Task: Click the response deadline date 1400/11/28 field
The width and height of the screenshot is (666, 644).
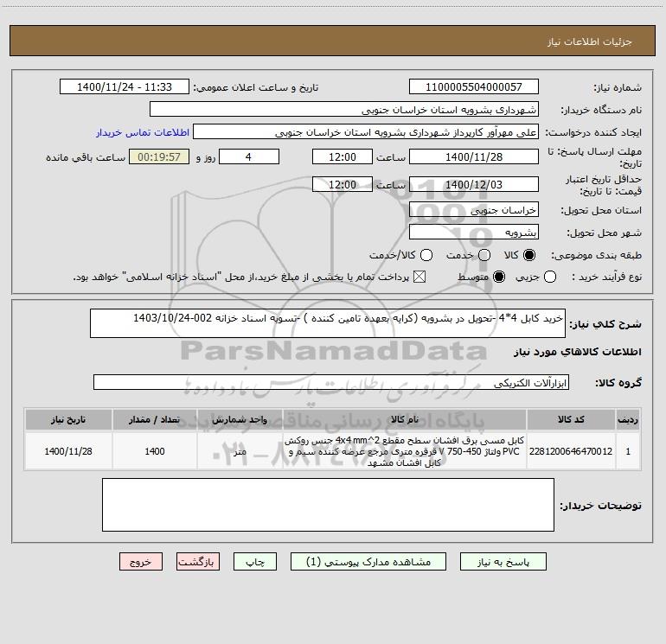Action: 474,156
